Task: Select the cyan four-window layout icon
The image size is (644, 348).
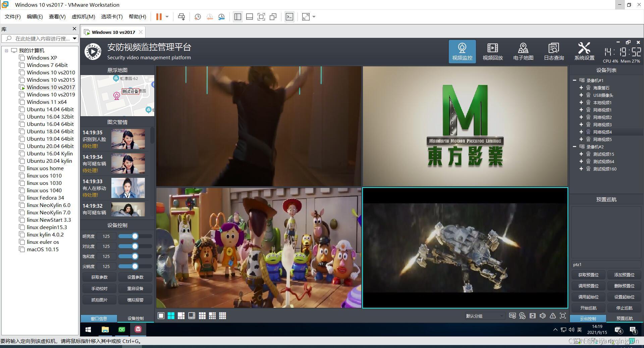Action: [x=171, y=316]
